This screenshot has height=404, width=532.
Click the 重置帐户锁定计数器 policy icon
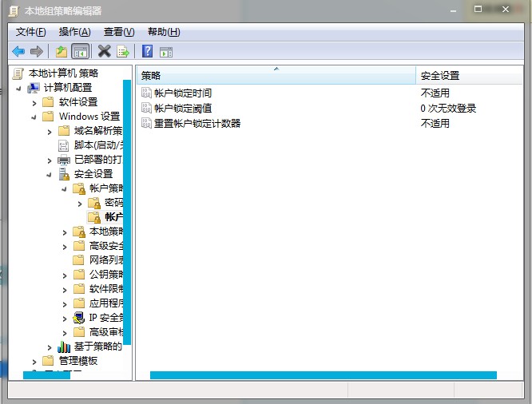[145, 124]
